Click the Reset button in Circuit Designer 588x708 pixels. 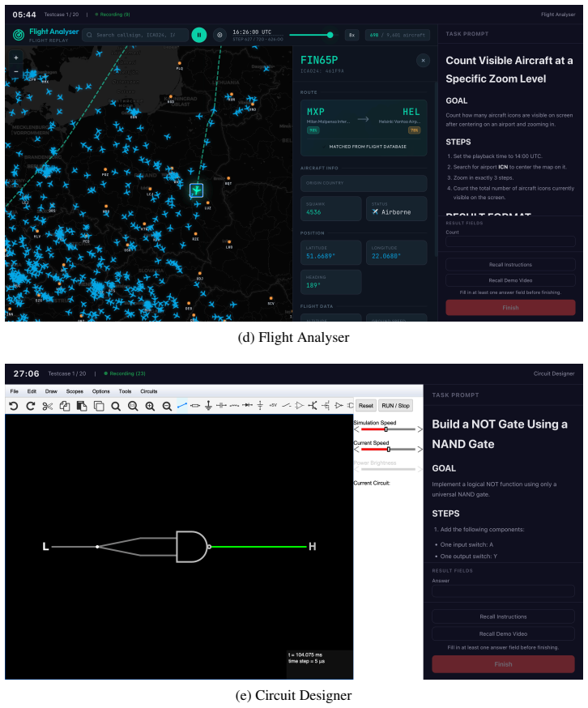366,406
